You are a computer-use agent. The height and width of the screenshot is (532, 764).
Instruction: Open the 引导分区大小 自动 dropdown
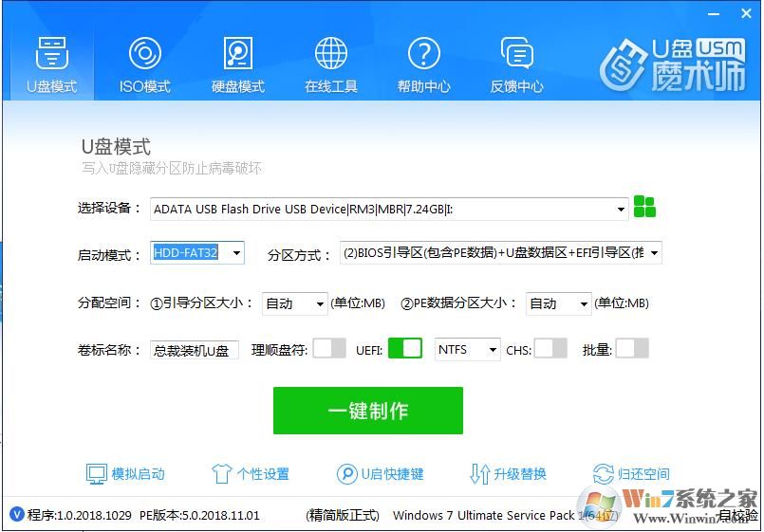(x=295, y=303)
